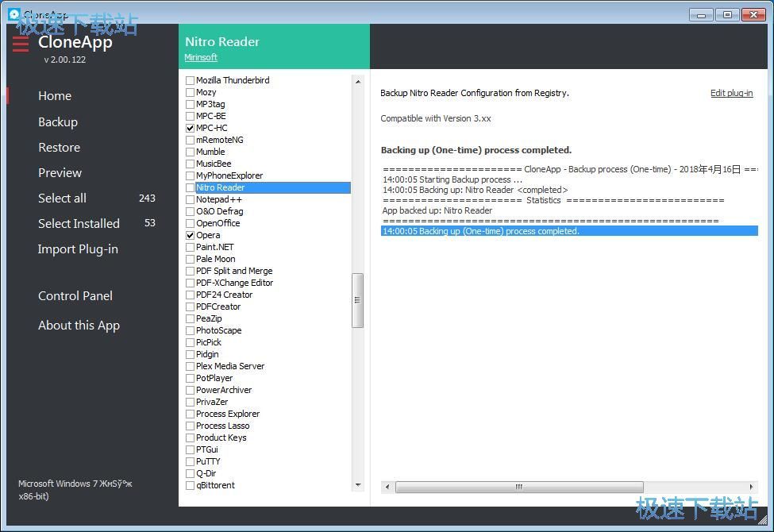
Task: Open About this App
Action: tap(79, 326)
